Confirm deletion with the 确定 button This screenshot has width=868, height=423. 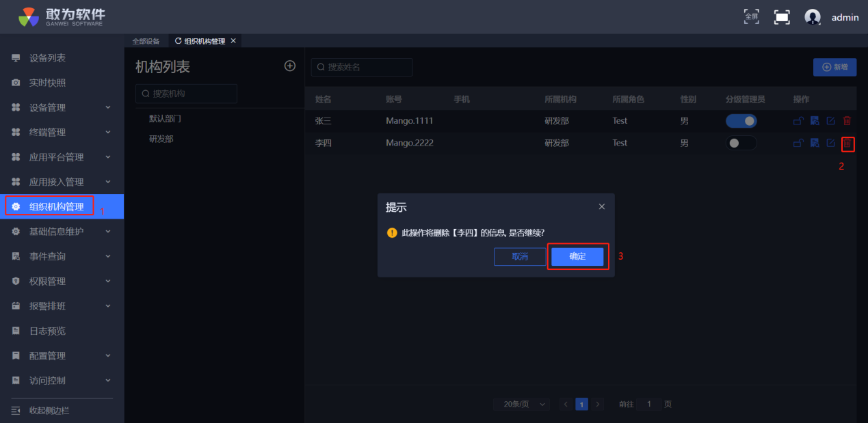577,256
